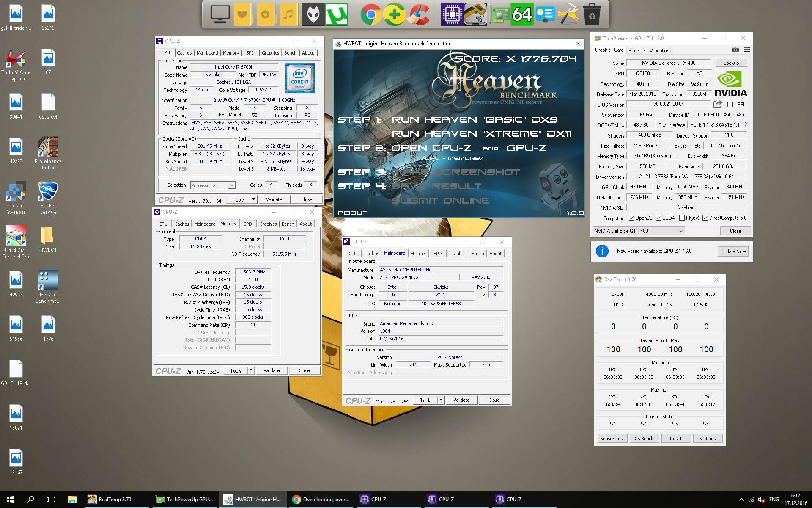Select Driver Sweeper desktop icon
Image resolution: width=812 pixels, height=508 pixels.
pos(16,198)
